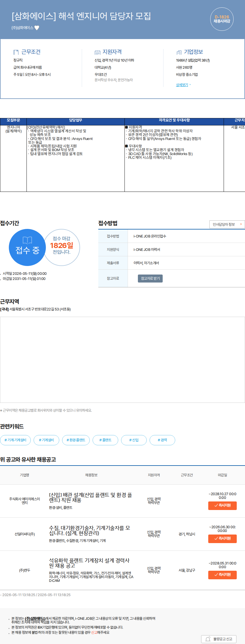Click the 마감일 column header
The width and height of the screenshot is (245, 644).
coord(222,475)
